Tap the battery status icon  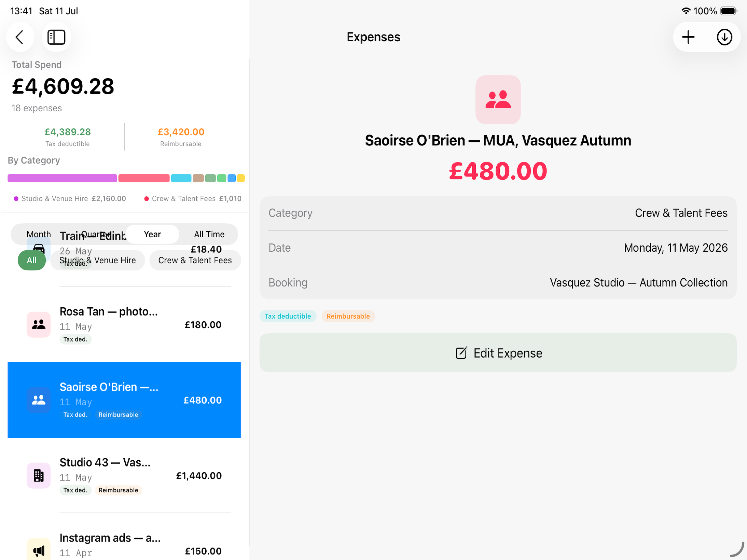[x=729, y=11]
